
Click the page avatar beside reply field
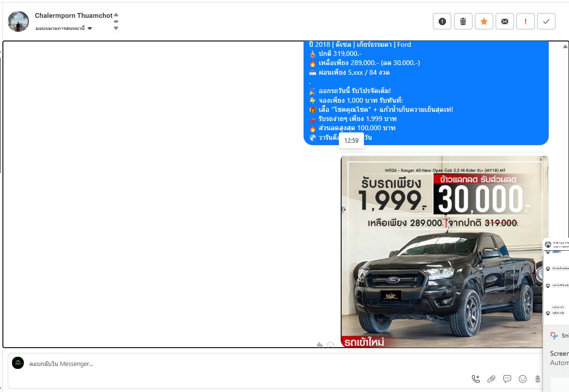click(x=18, y=363)
